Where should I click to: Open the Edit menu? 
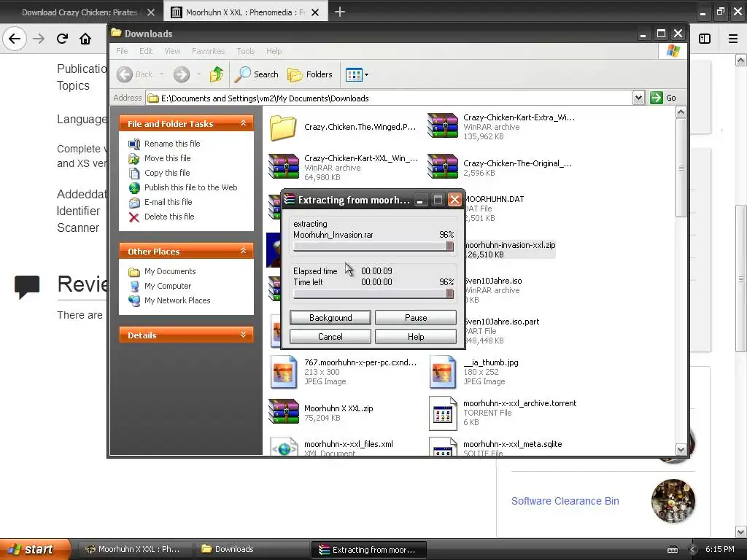(x=146, y=51)
